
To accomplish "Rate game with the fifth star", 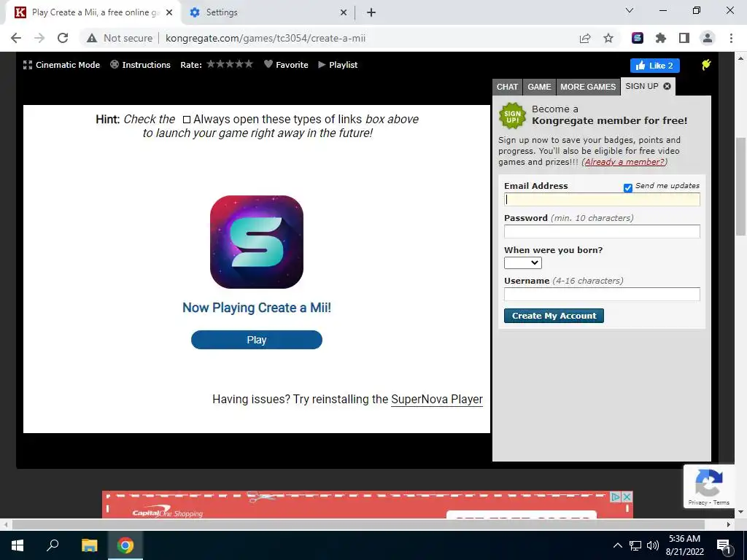I will coord(249,64).
